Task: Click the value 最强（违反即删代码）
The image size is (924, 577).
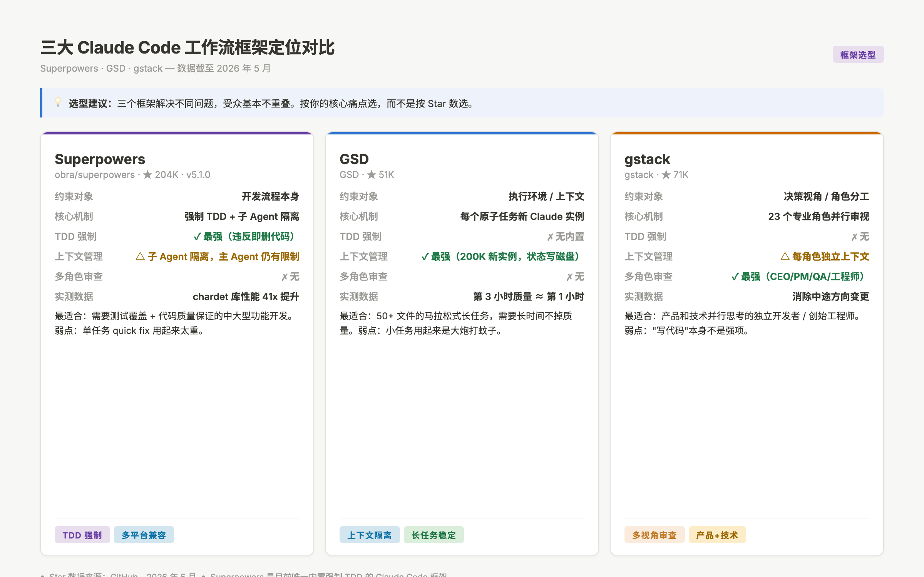Action: pos(246,237)
